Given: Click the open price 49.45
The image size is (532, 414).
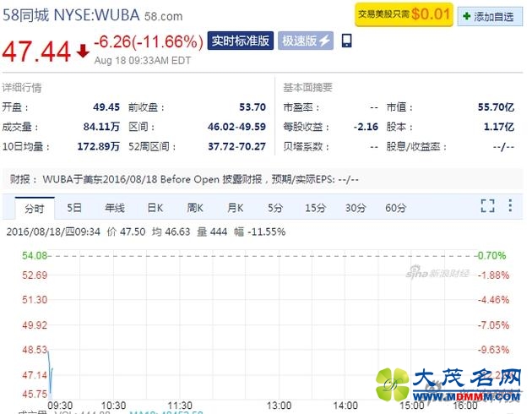Looking at the screenshot, I should [x=106, y=107].
